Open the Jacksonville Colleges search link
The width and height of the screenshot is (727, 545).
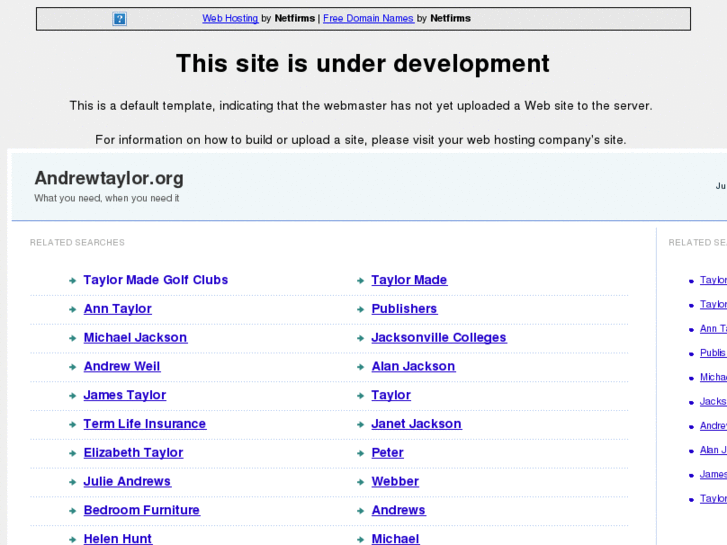tap(439, 337)
